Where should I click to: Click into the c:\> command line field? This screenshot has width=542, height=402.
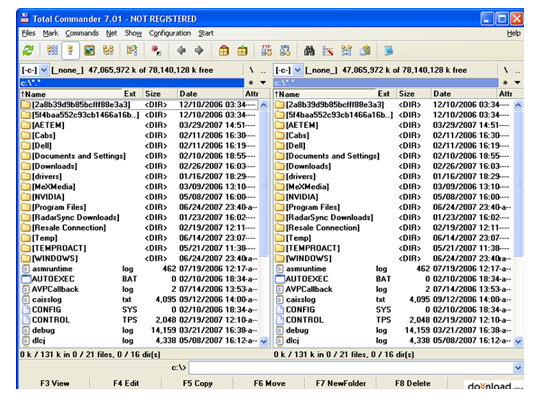[x=351, y=368]
